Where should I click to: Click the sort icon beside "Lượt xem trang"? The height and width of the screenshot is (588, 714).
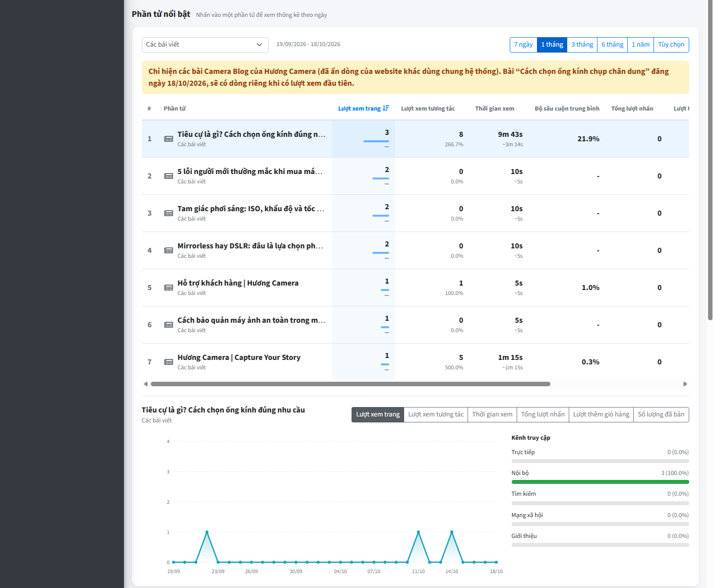[386, 109]
